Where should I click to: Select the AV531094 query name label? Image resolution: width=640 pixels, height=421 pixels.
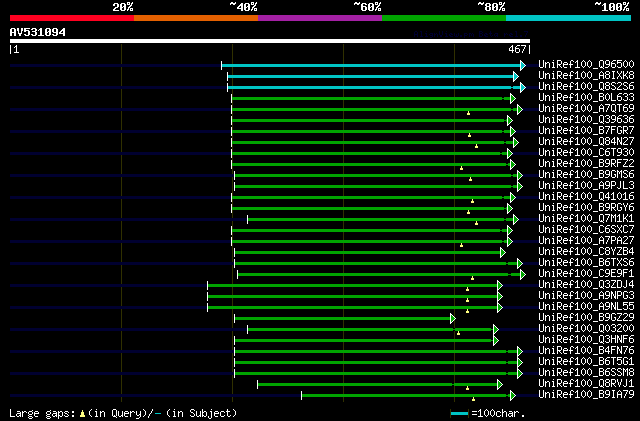(x=38, y=32)
